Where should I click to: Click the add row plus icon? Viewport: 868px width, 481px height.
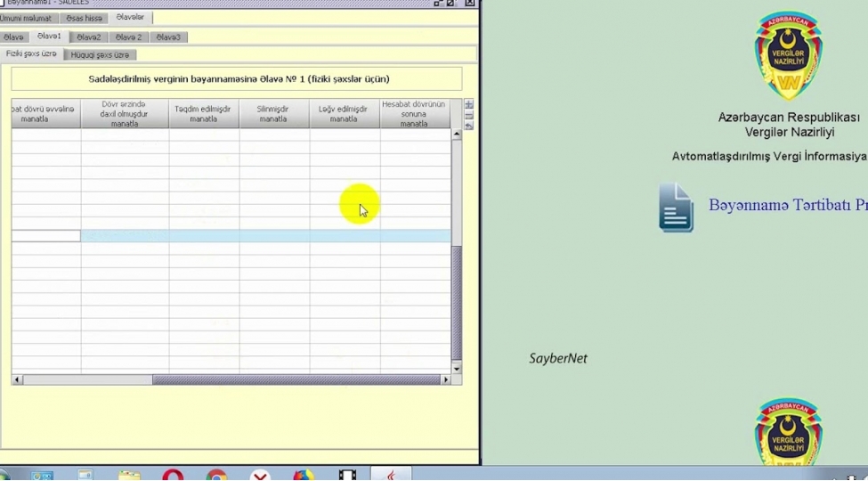(x=469, y=104)
